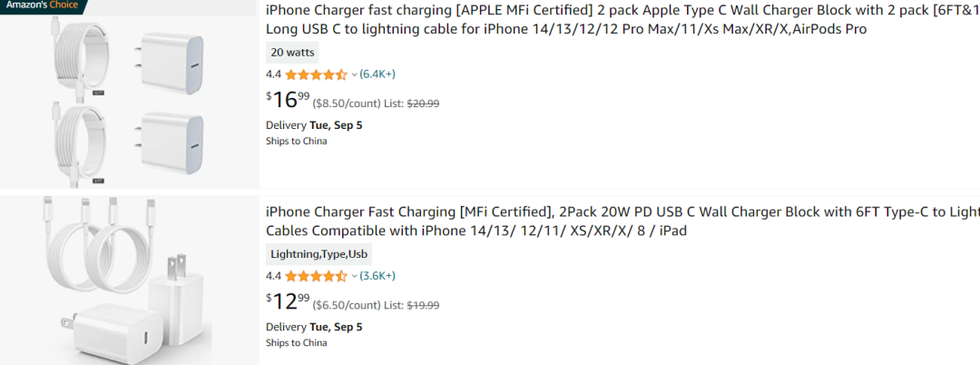The height and width of the screenshot is (365, 980).
Task: Click Ships to China under the first product
Action: click(296, 142)
